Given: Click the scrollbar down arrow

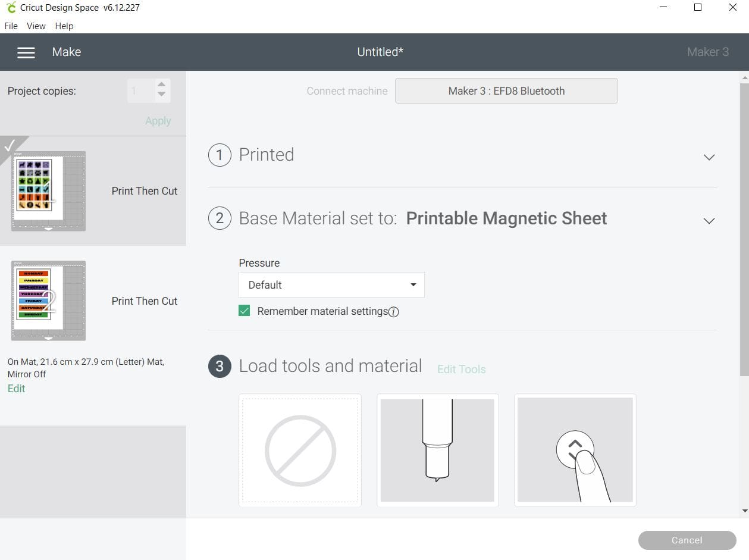Looking at the screenshot, I should click(744, 511).
